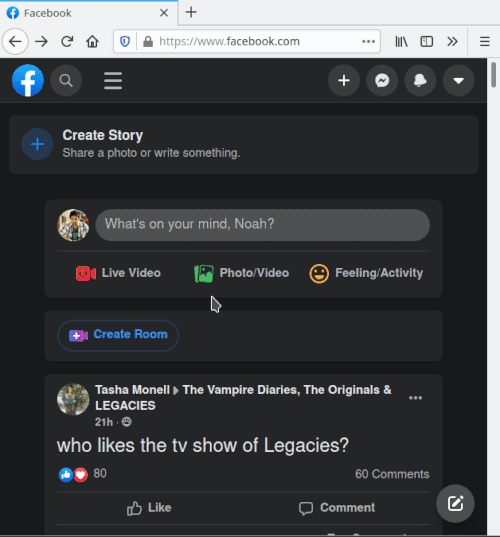The height and width of the screenshot is (537, 500).
Task: Click the post privacy group icon
Action: [x=127, y=422]
